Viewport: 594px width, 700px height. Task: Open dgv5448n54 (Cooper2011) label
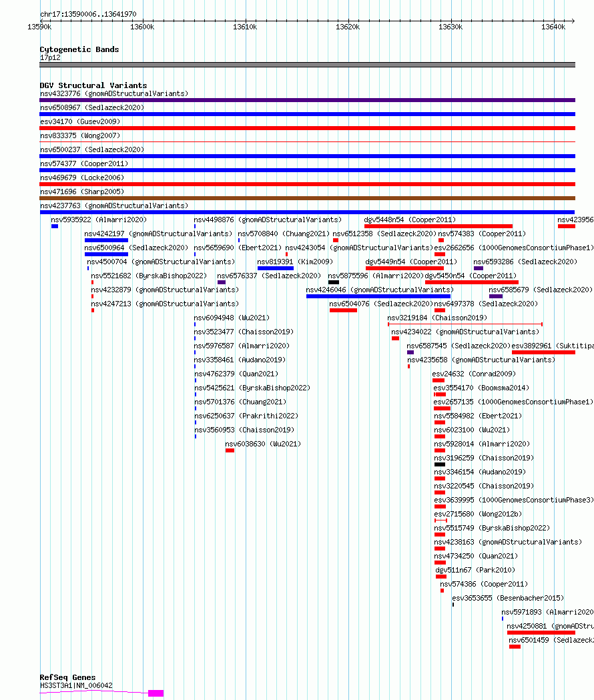410,220
